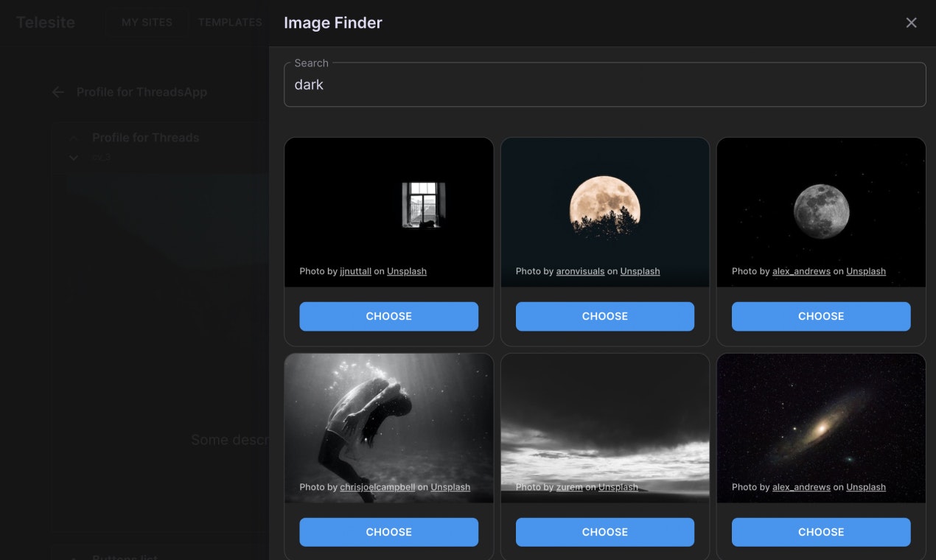Open the TEMPLATES tab

click(230, 22)
